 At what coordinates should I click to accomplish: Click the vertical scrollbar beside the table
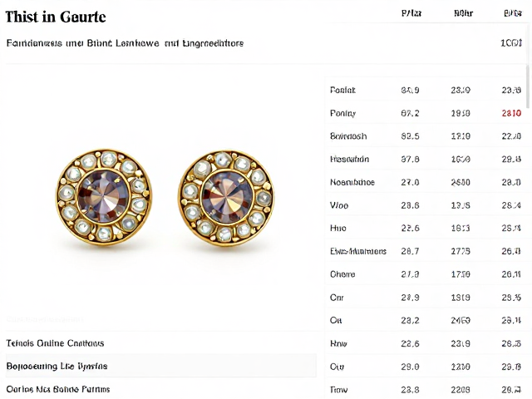528,86
